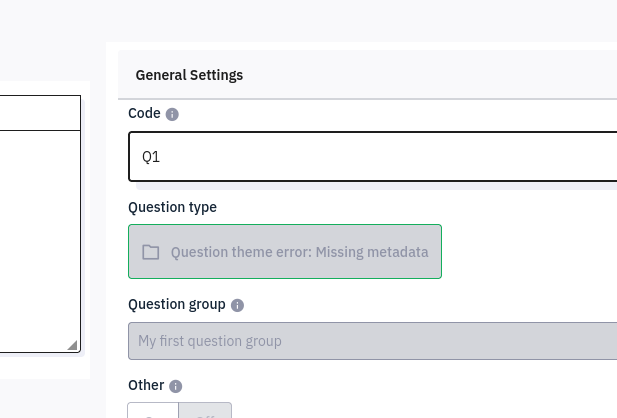Click the Question type label
This screenshot has height=418, width=617.
[172, 207]
